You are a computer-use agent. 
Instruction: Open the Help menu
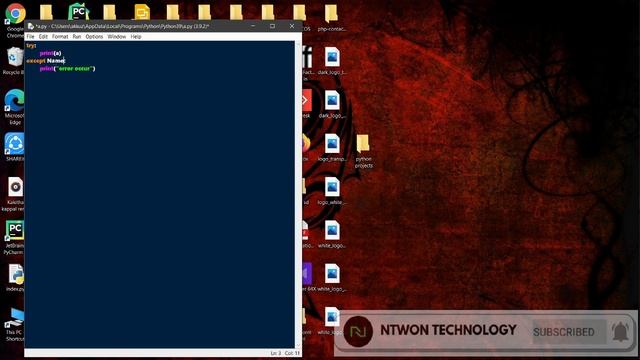tap(136, 37)
